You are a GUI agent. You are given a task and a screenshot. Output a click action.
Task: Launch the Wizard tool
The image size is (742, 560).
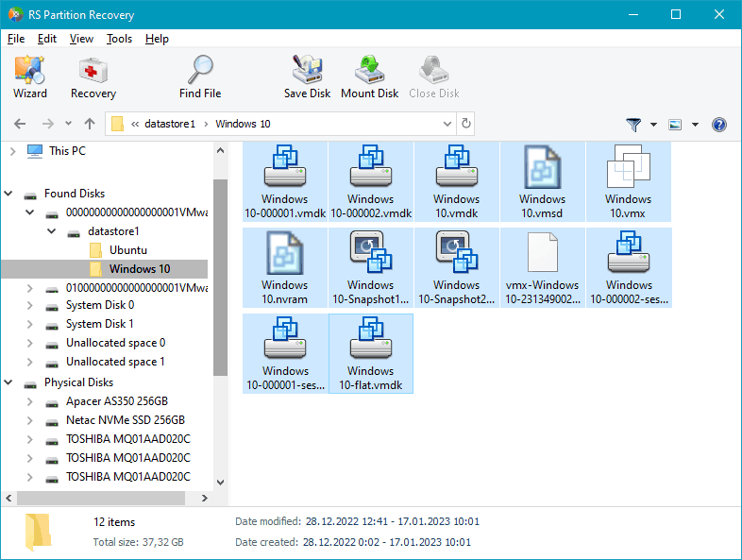(x=30, y=76)
